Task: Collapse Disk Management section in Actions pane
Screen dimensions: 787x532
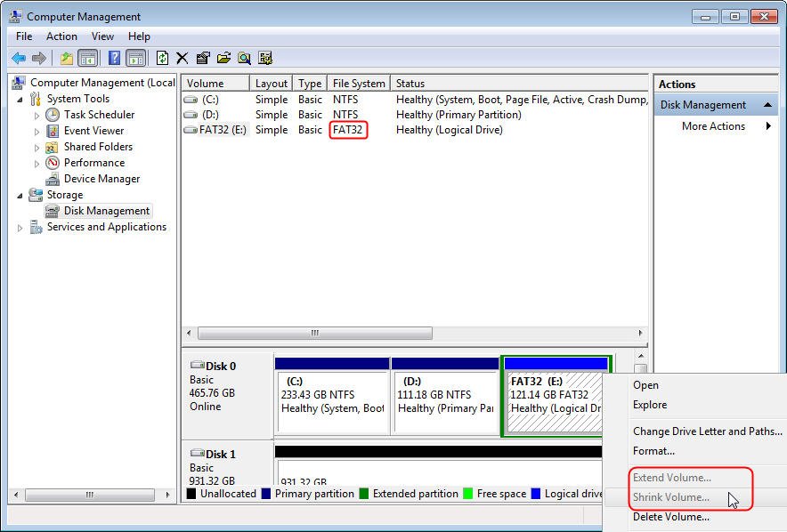Action: coord(767,105)
